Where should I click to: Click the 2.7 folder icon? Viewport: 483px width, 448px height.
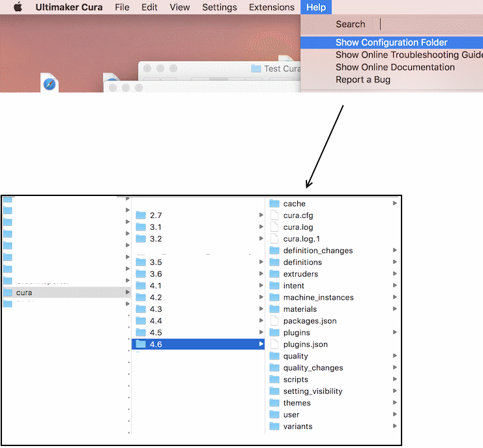pyautogui.click(x=141, y=215)
